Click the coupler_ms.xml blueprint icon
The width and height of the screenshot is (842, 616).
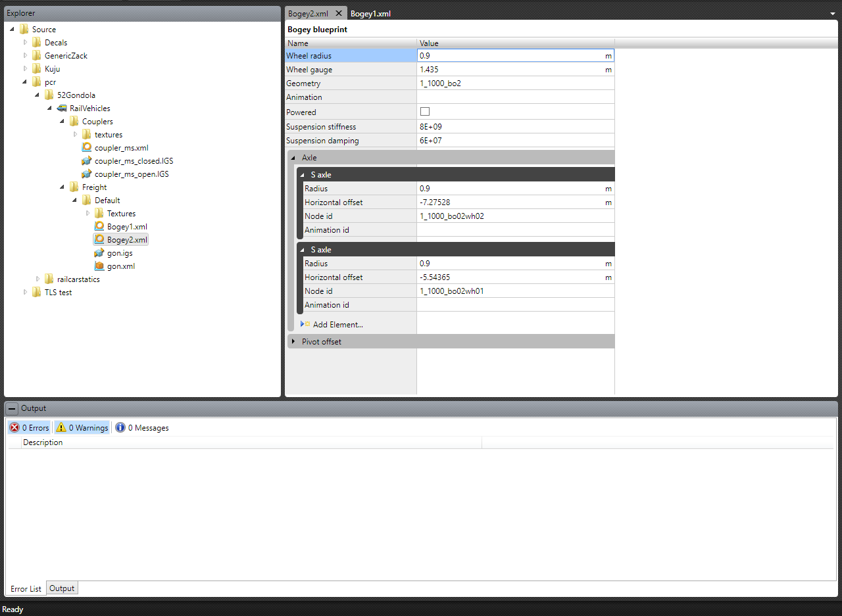(86, 148)
